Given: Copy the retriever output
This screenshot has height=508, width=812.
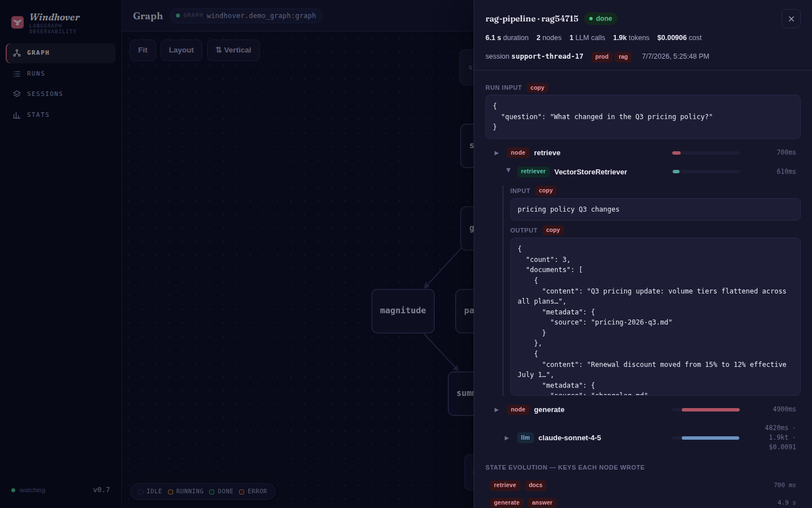Looking at the screenshot, I should [x=553, y=230].
